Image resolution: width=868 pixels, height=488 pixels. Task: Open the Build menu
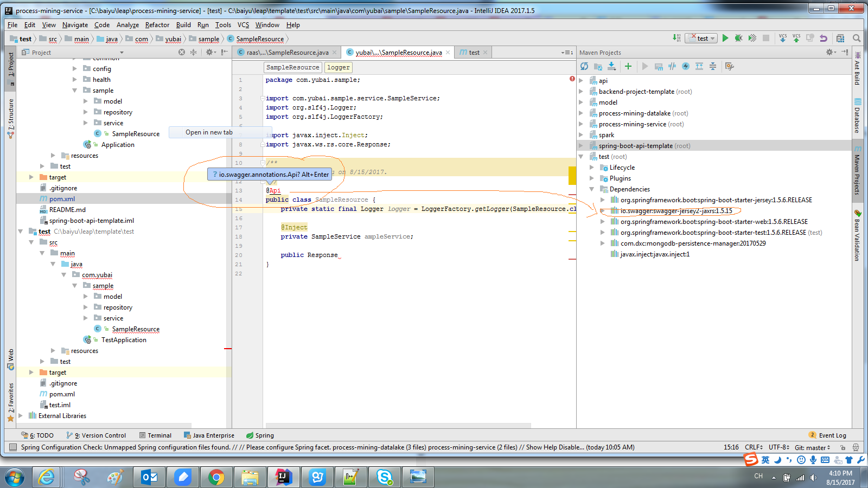[x=183, y=25]
